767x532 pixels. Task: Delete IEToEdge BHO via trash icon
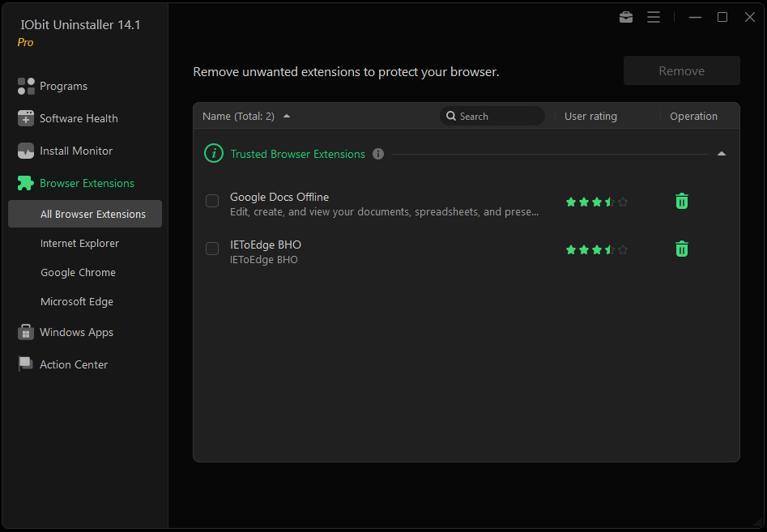[681, 249]
